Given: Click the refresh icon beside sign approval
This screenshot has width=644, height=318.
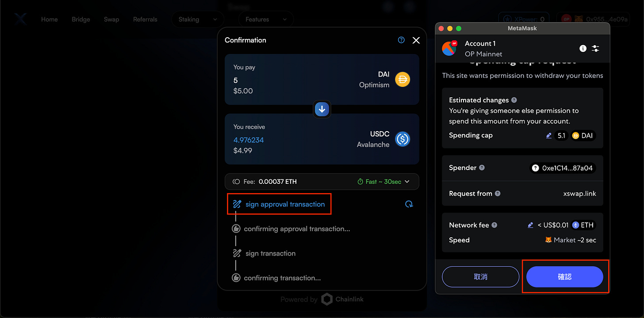Looking at the screenshot, I should 409,204.
